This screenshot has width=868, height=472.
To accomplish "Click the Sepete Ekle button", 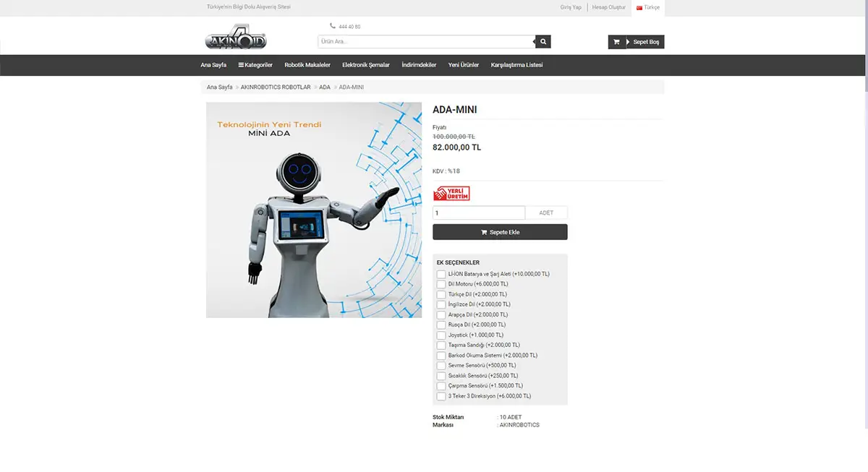I will tap(500, 232).
